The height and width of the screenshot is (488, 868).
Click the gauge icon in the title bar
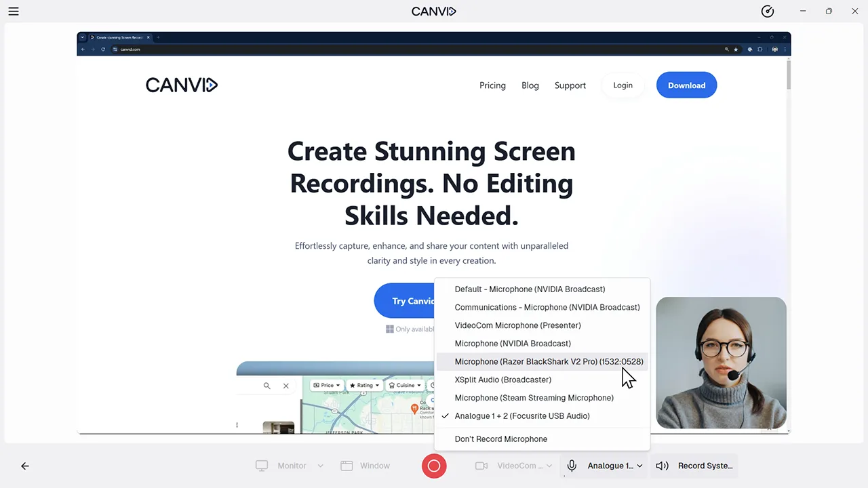767,11
